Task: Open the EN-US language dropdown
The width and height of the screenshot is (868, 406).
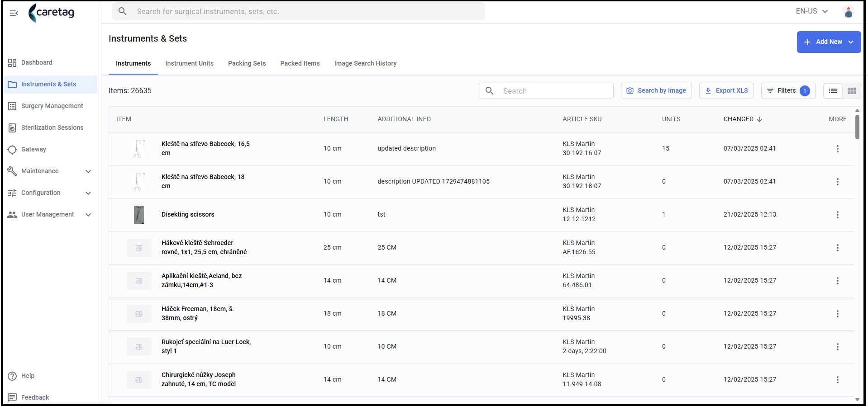Action: tap(812, 11)
